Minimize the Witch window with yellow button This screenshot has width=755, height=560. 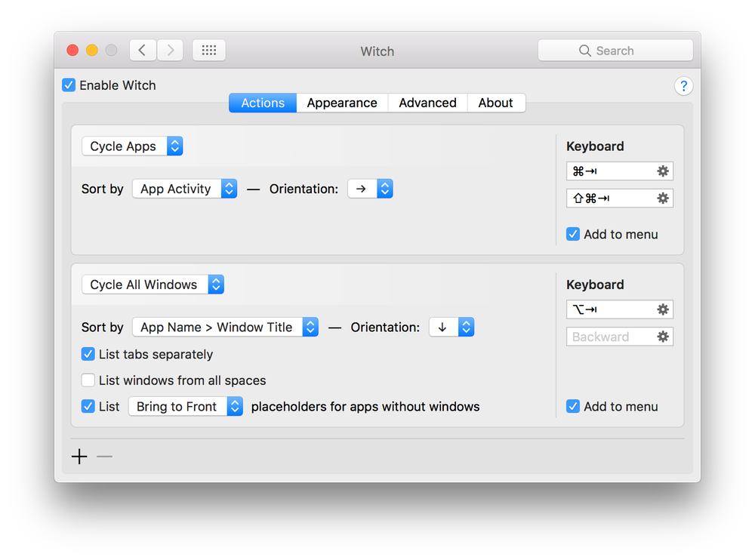pyautogui.click(x=92, y=50)
